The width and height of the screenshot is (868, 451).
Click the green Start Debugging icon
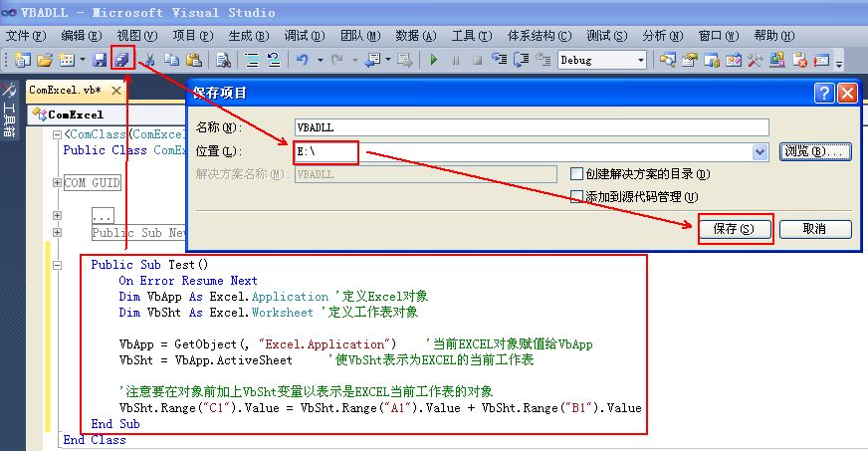pos(433,59)
